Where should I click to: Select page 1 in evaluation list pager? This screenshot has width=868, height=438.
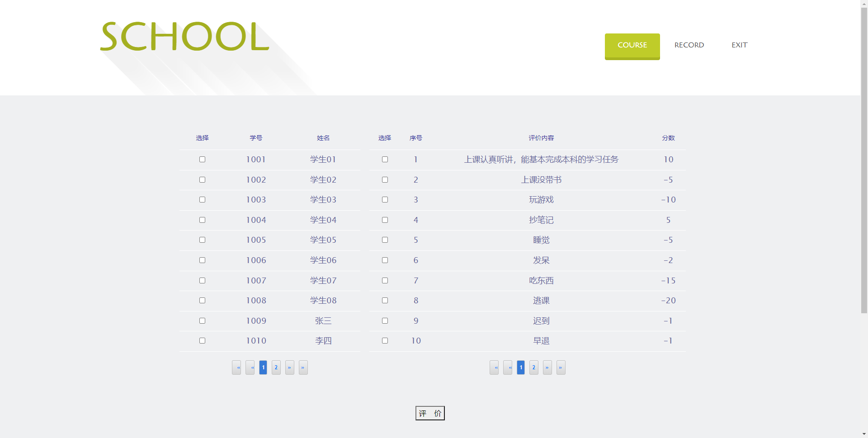point(521,367)
